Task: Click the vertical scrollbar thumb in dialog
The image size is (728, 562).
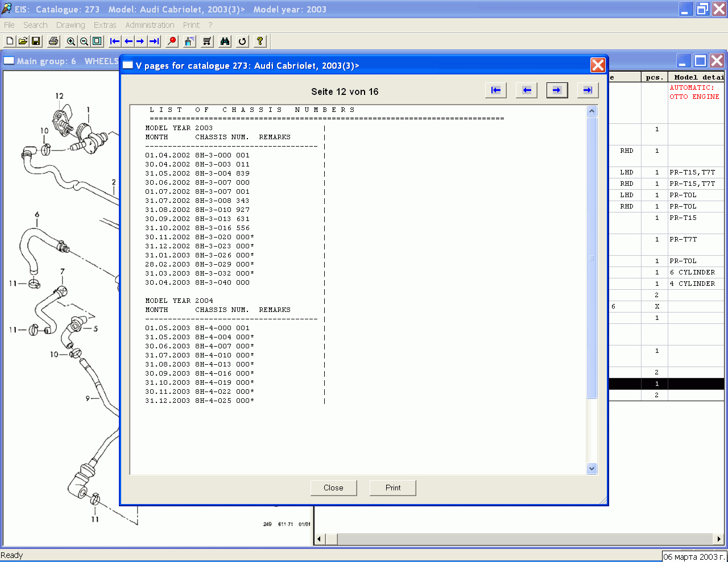Action: click(x=592, y=258)
